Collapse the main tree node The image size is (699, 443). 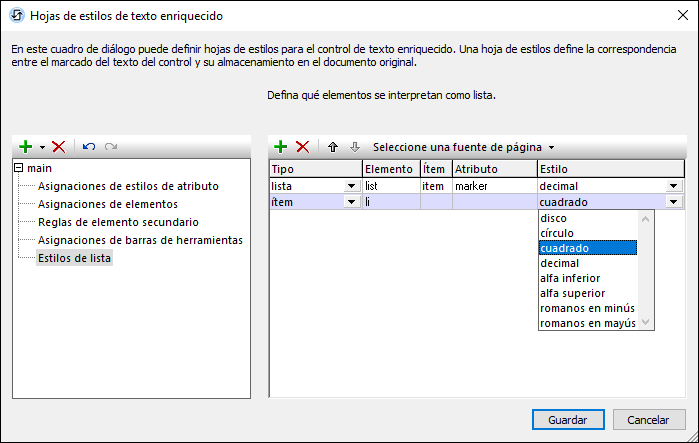coord(19,168)
